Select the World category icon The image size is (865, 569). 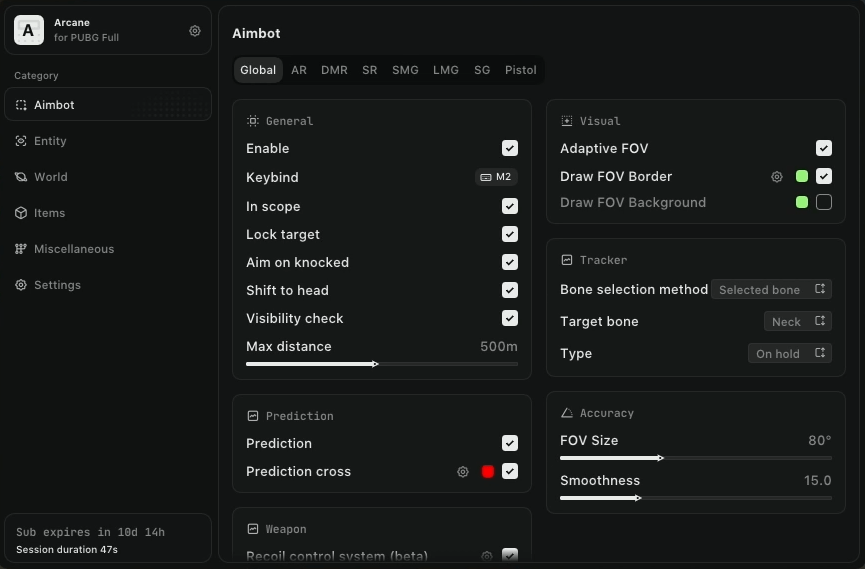[21, 177]
